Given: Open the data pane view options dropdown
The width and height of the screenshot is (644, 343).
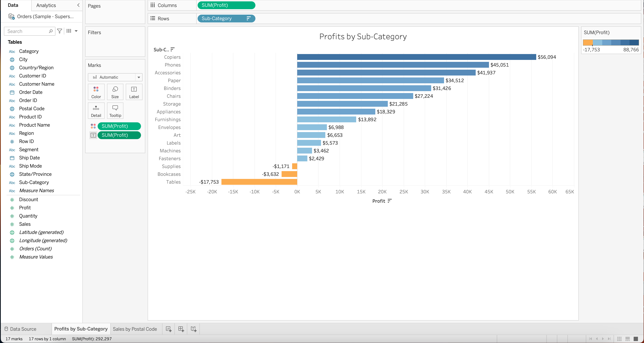Looking at the screenshot, I should pyautogui.click(x=76, y=31).
